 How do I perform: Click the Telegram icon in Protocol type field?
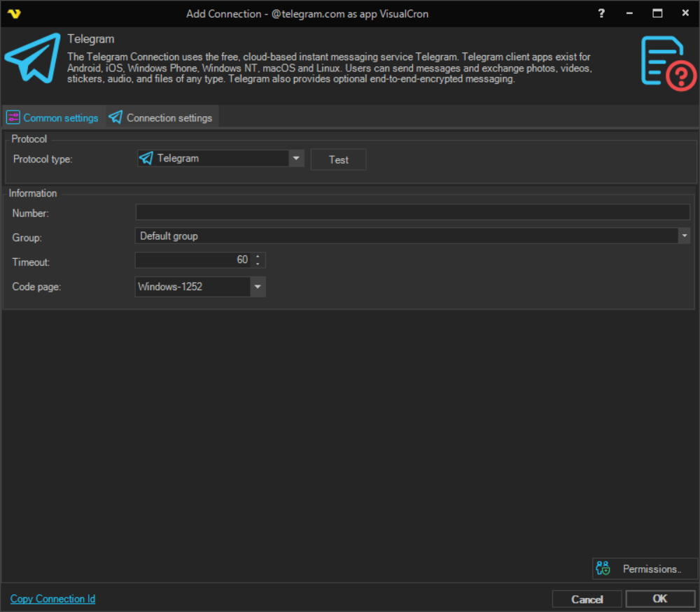(146, 159)
